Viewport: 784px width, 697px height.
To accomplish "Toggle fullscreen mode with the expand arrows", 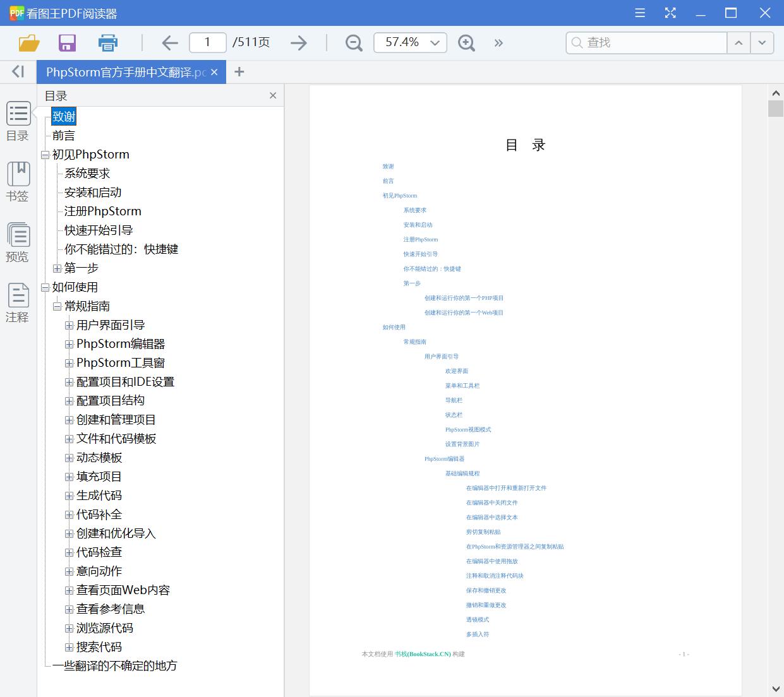I will [670, 13].
